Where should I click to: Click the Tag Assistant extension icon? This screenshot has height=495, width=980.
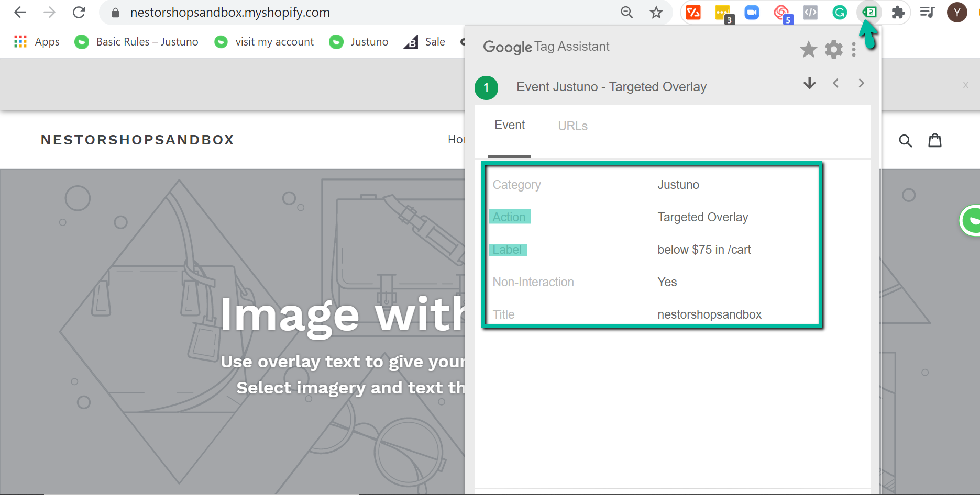click(869, 12)
